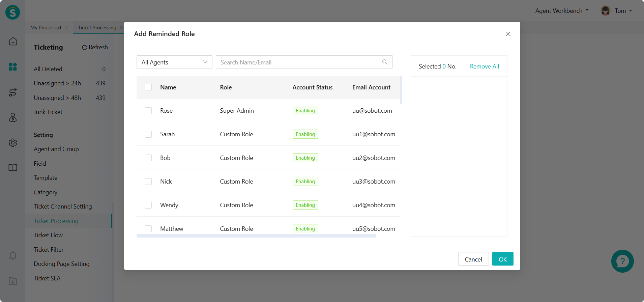Image resolution: width=644 pixels, height=302 pixels.
Task: Click Matthew's Enabling status badge
Action: tap(305, 229)
